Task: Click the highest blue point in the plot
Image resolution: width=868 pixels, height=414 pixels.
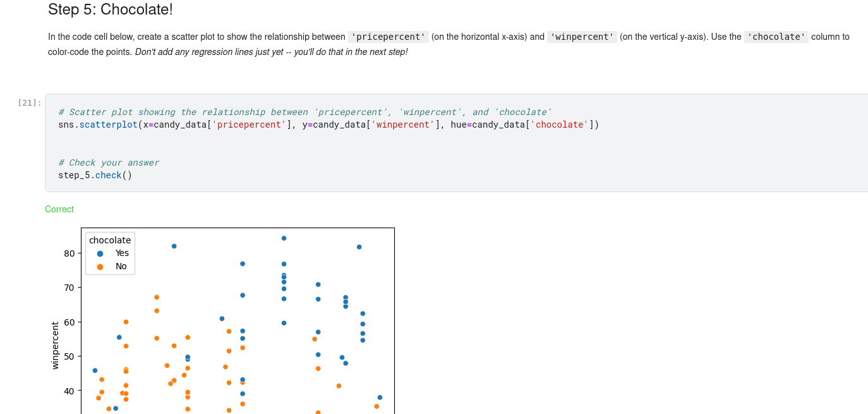Action: tap(284, 238)
